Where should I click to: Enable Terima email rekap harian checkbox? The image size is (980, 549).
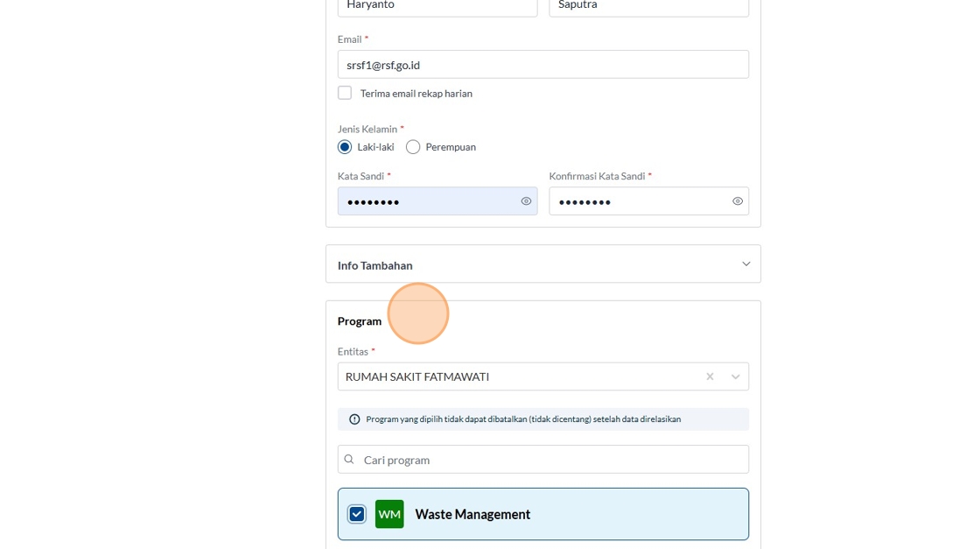click(345, 93)
